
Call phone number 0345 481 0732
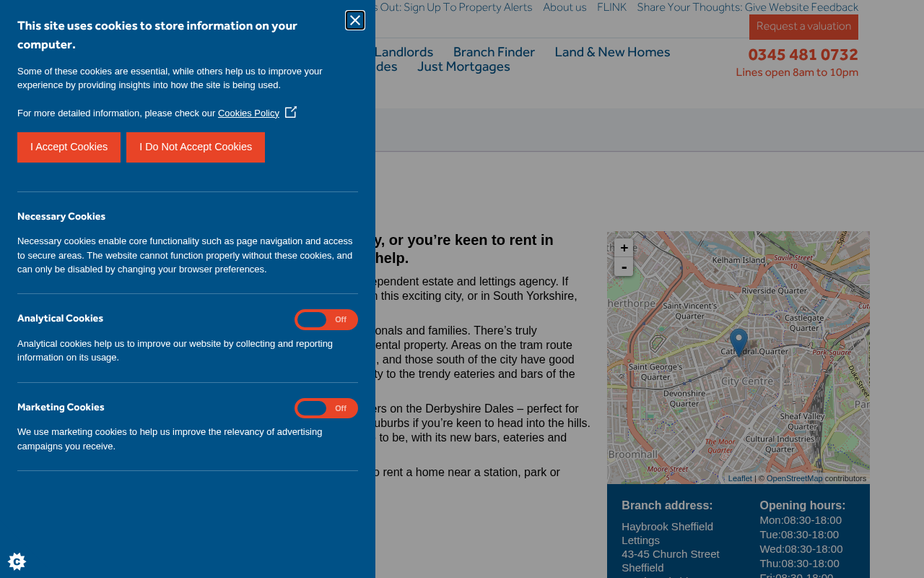pyautogui.click(x=803, y=55)
